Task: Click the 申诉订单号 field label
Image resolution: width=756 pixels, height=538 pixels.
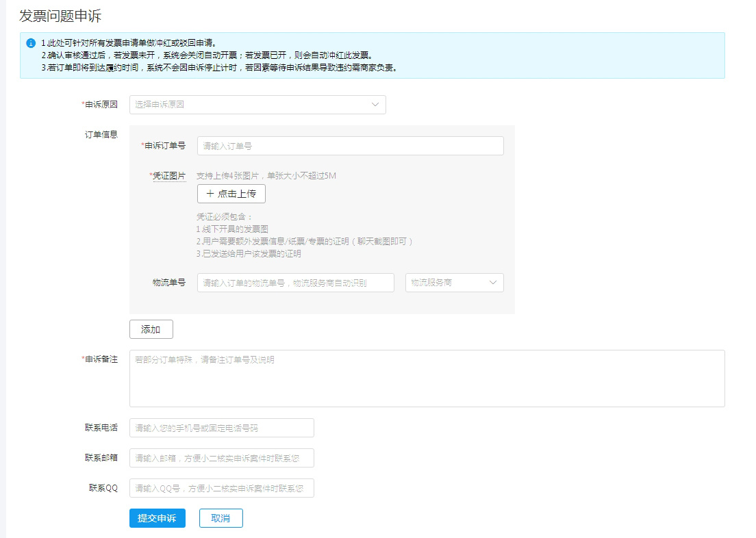Action: point(164,146)
